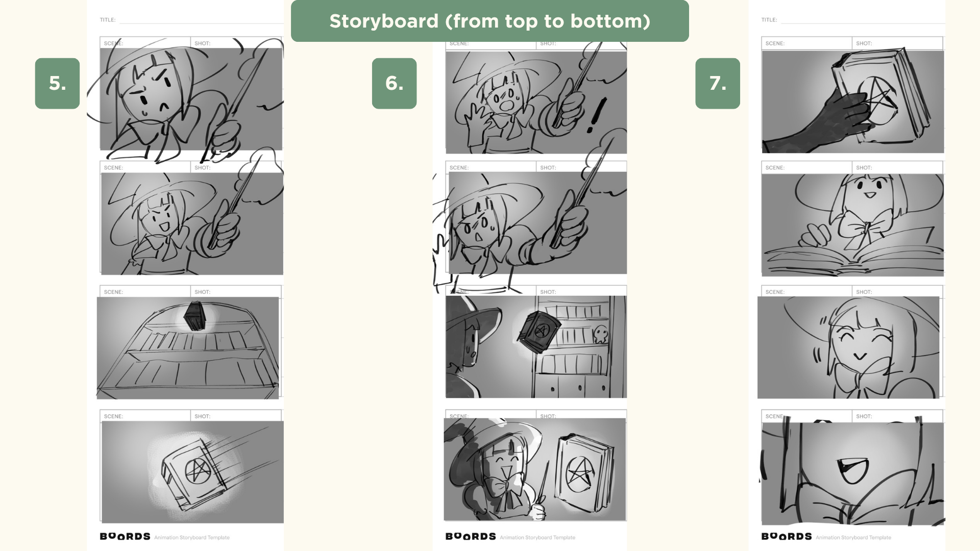Select the open-mouth close-up panel in storyboard 7
Image resolution: width=980 pixels, height=551 pixels.
[x=853, y=474]
